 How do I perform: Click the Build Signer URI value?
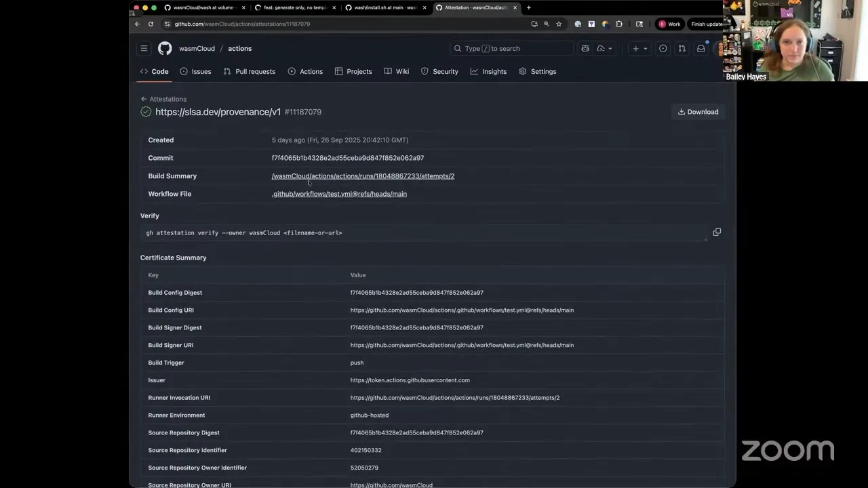pos(462,345)
